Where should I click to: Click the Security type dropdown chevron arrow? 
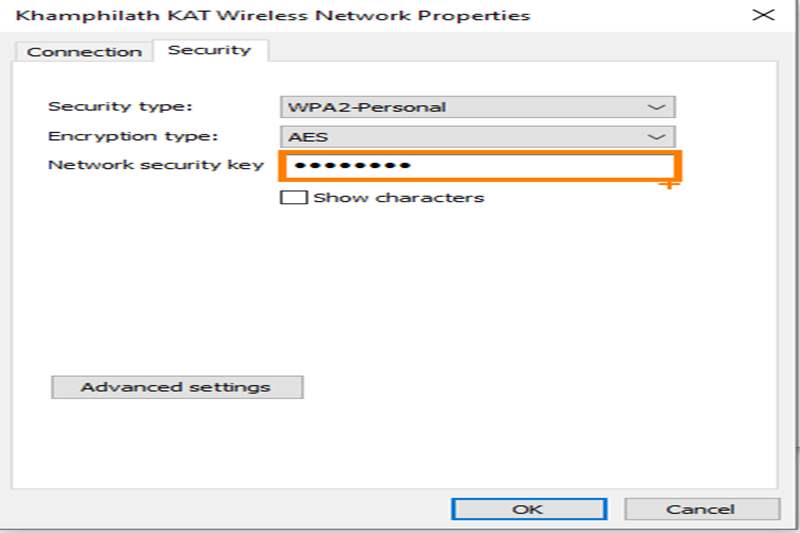pyautogui.click(x=656, y=107)
